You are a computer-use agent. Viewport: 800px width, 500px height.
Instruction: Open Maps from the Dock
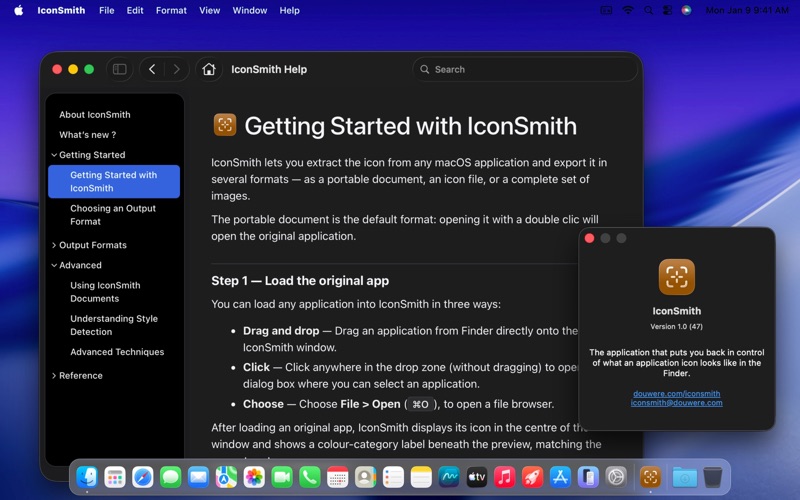[226, 477]
